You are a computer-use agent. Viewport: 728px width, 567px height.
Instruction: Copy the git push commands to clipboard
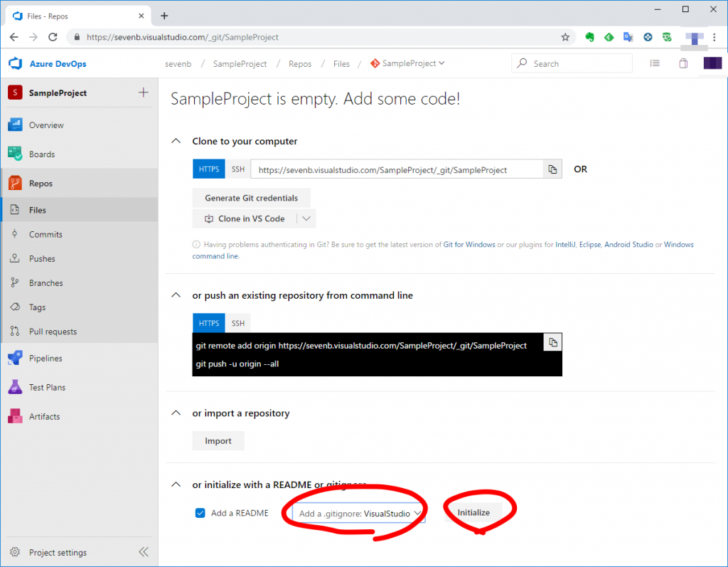[552, 342]
